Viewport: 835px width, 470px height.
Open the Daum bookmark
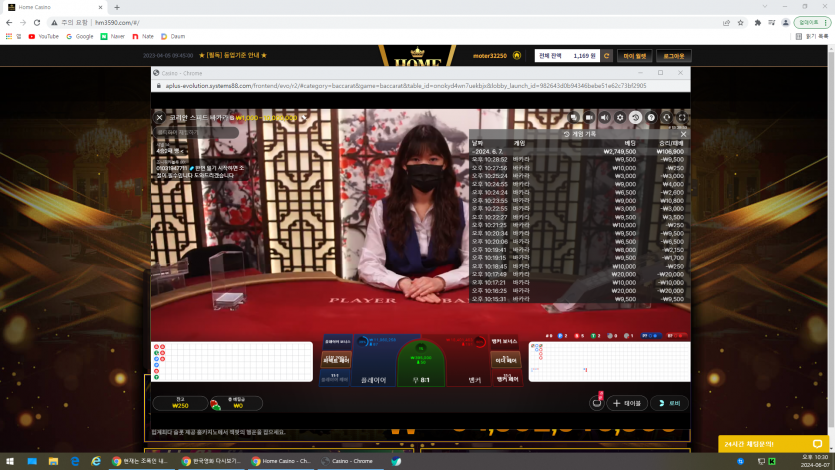[x=173, y=37]
